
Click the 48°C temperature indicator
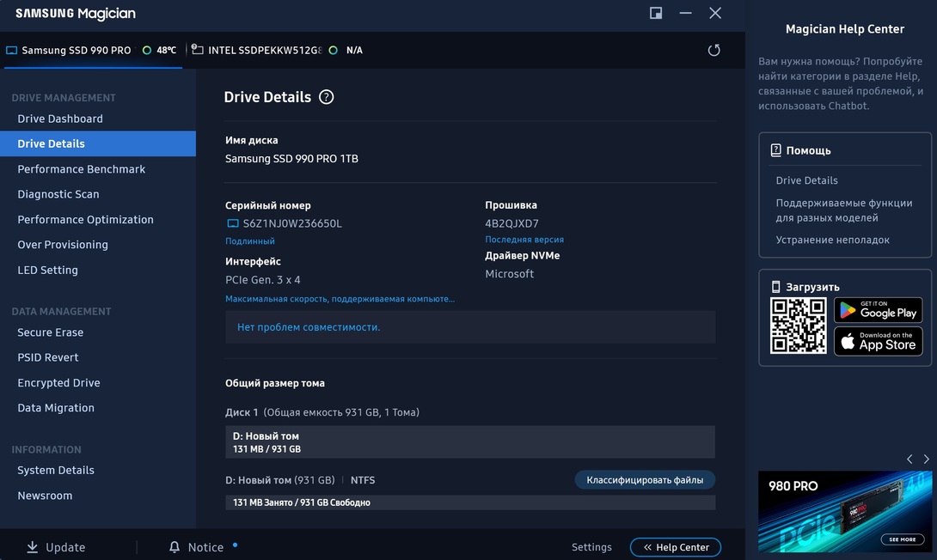(160, 50)
